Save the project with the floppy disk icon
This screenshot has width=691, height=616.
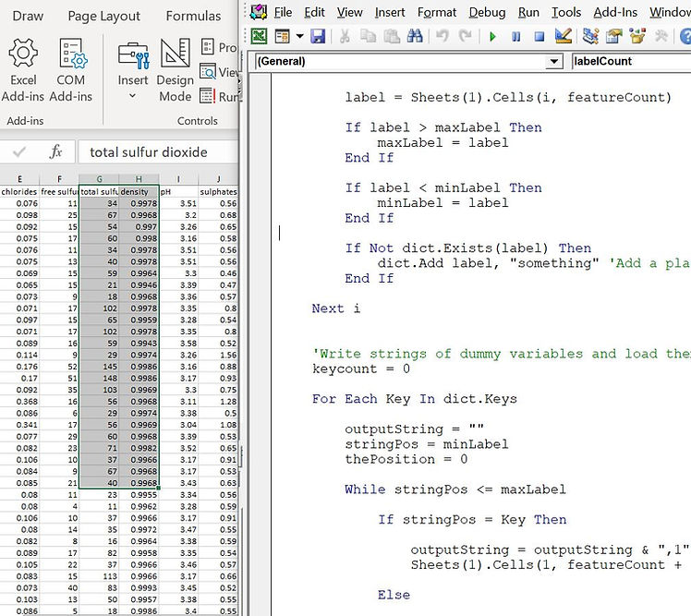(318, 36)
